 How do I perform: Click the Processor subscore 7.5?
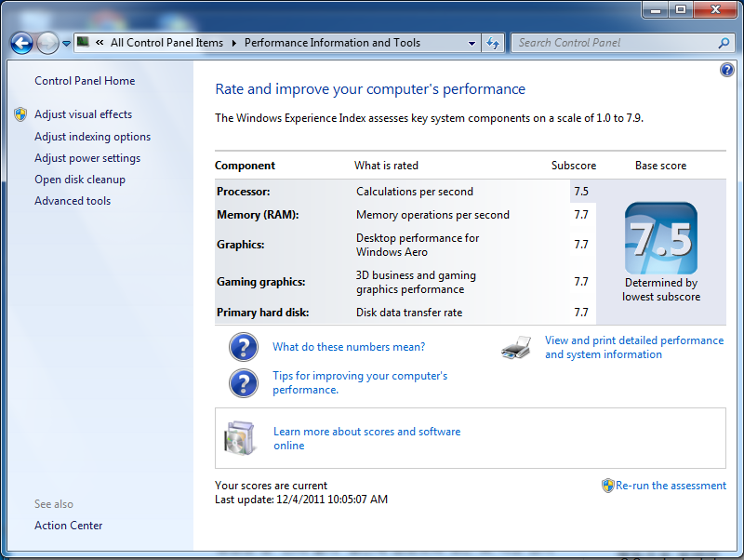click(581, 192)
